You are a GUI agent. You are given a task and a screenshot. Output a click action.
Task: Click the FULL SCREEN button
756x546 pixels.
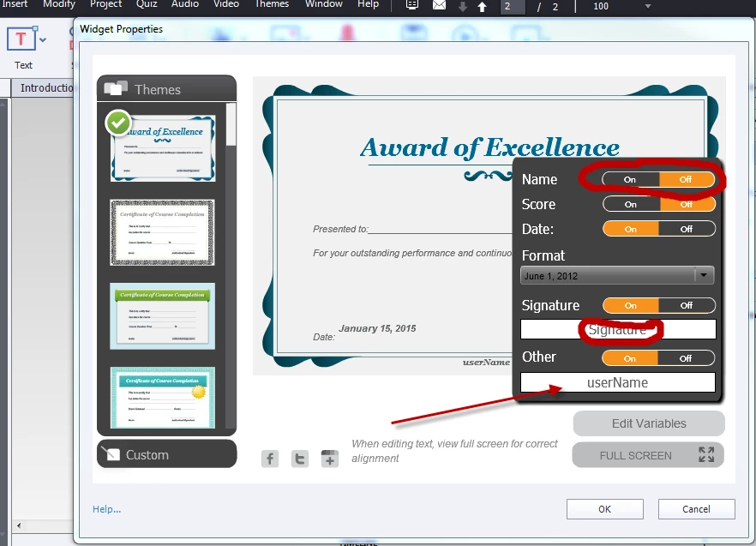[648, 455]
